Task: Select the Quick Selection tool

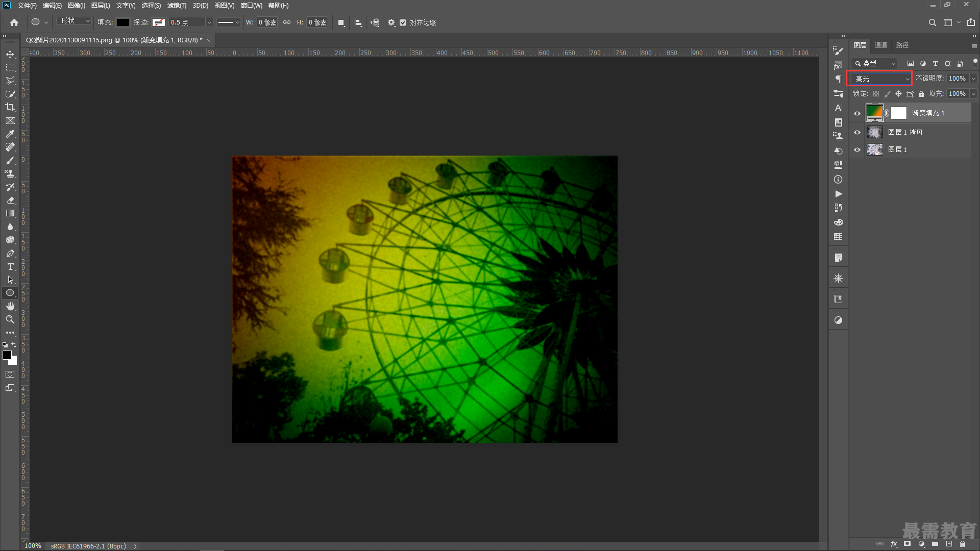Action: tap(10, 94)
